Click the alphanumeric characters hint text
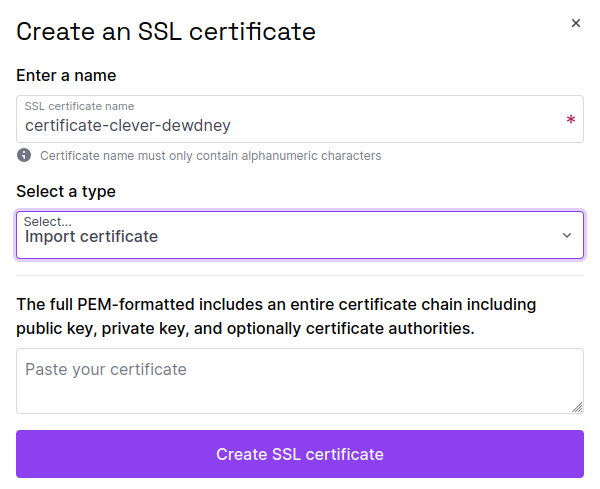 click(x=210, y=156)
